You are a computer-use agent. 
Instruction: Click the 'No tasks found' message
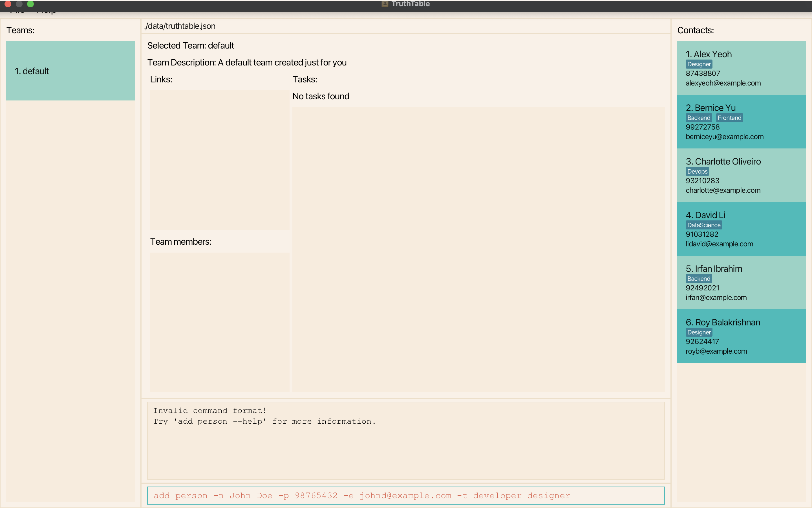pyautogui.click(x=321, y=97)
